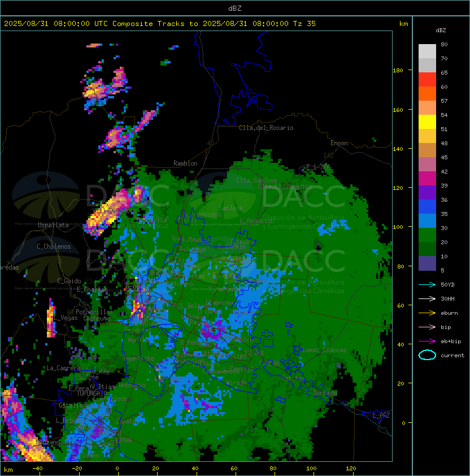The width and height of the screenshot is (470, 476).
Task: Click the 'Zapata' map label
Action: tap(125, 421)
